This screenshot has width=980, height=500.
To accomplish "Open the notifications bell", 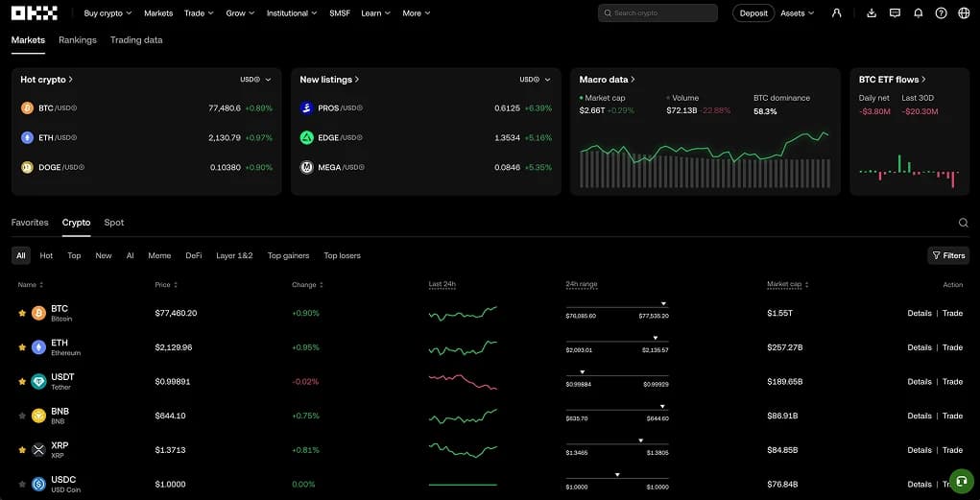I will point(919,13).
